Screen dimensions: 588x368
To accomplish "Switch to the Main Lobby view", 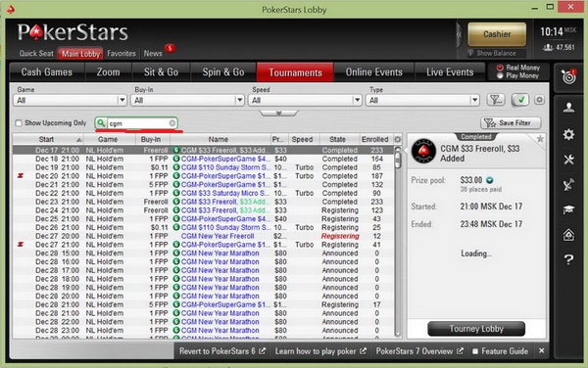I will point(80,54).
